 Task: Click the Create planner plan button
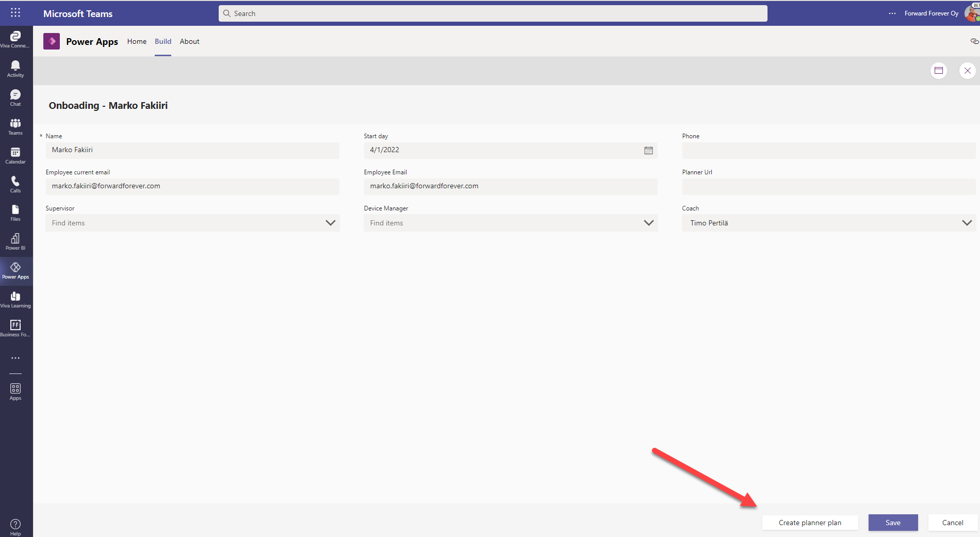pos(810,523)
